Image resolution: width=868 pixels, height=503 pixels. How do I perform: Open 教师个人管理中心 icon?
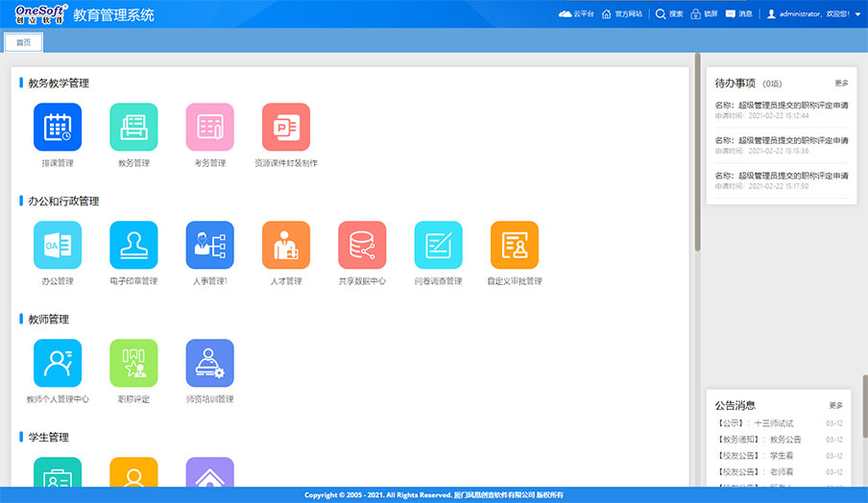coord(58,364)
